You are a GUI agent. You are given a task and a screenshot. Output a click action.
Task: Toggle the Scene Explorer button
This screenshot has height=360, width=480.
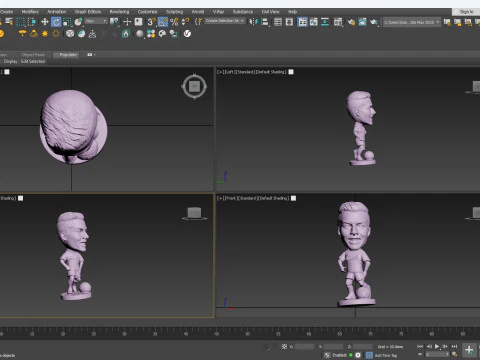pyautogui.click(x=278, y=22)
